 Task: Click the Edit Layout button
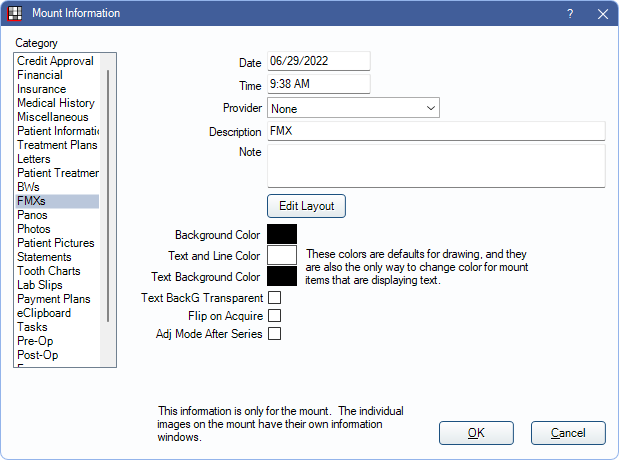click(306, 206)
